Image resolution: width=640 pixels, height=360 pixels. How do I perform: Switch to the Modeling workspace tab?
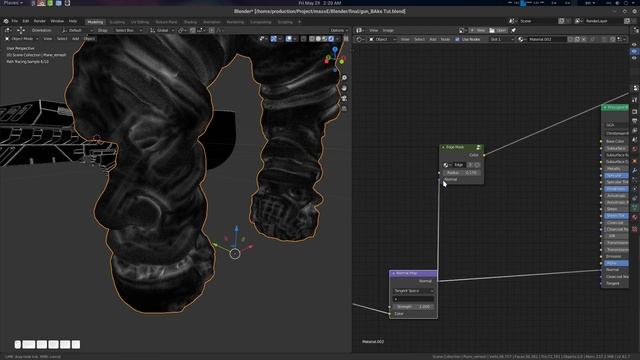[x=95, y=22]
